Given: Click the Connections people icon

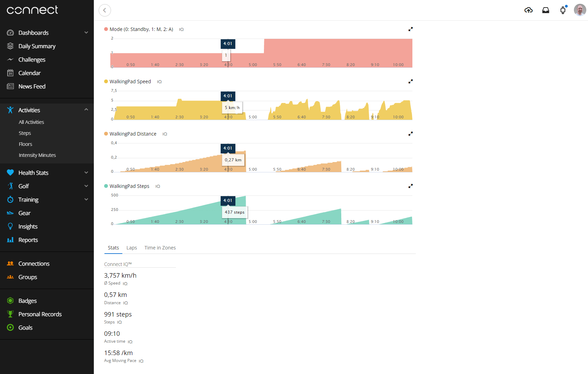Looking at the screenshot, I should click(10, 264).
